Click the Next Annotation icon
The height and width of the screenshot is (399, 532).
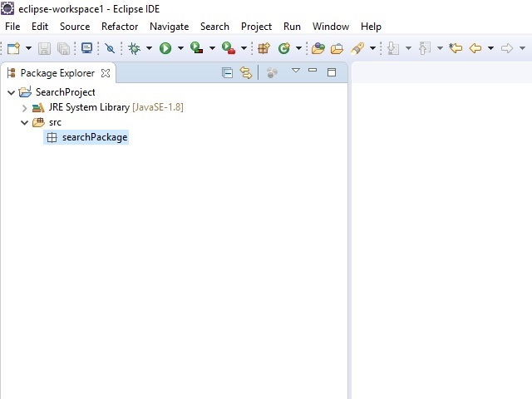point(393,48)
